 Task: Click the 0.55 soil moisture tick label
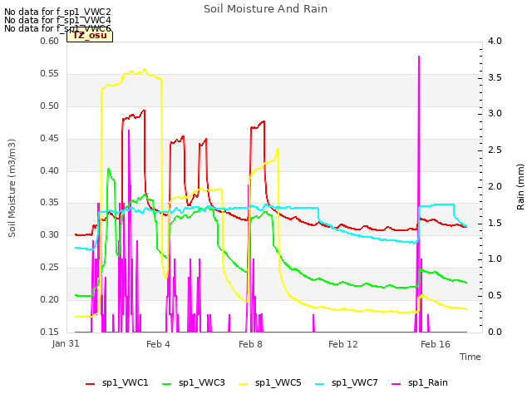pos(49,74)
